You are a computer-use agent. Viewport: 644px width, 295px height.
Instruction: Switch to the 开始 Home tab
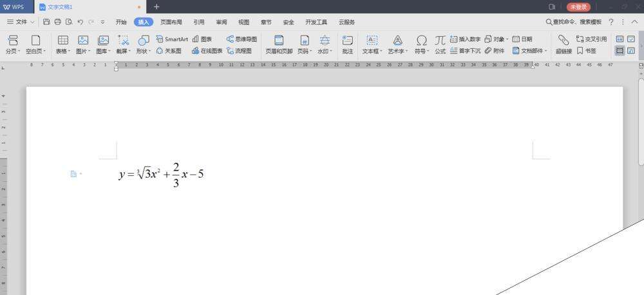[121, 22]
